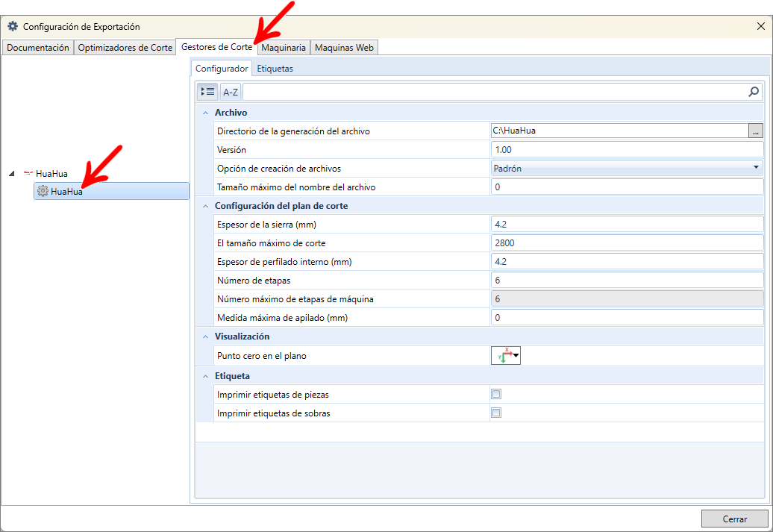Screen dimensions: 773x532
Task: Click the search magnifier icon
Action: (x=754, y=92)
